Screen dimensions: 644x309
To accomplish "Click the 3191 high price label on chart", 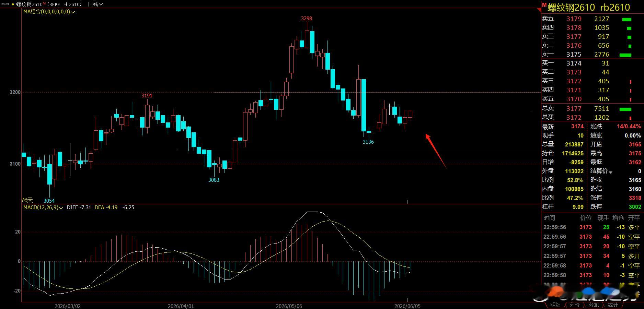I will (147, 96).
